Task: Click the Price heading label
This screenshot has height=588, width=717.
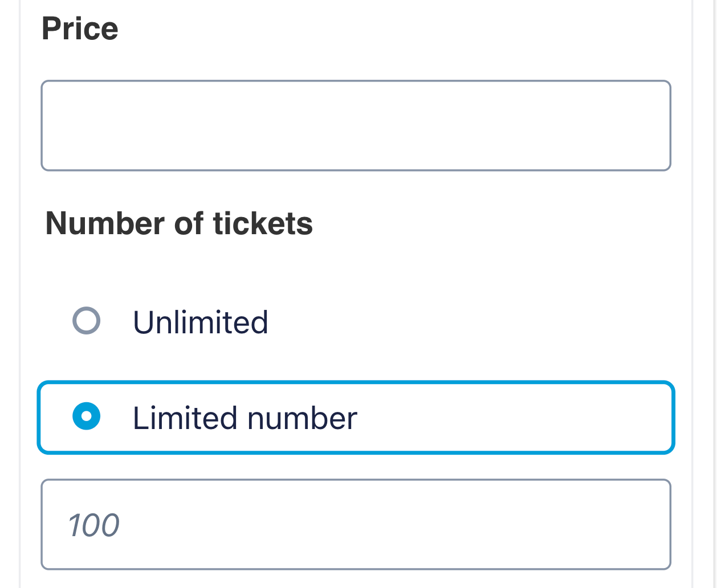Action: [80, 28]
